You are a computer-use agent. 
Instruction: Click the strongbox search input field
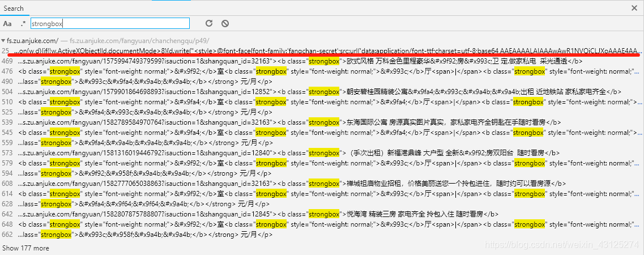pyautogui.click(x=110, y=23)
